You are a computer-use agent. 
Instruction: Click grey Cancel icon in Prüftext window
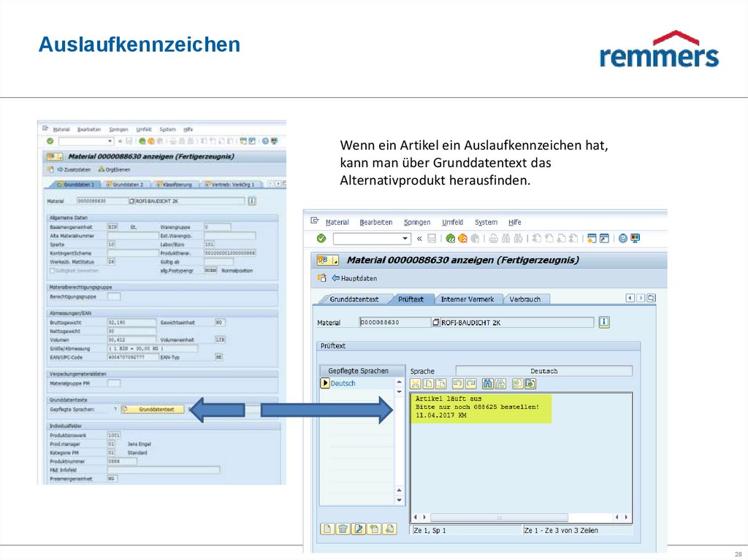(x=475, y=238)
